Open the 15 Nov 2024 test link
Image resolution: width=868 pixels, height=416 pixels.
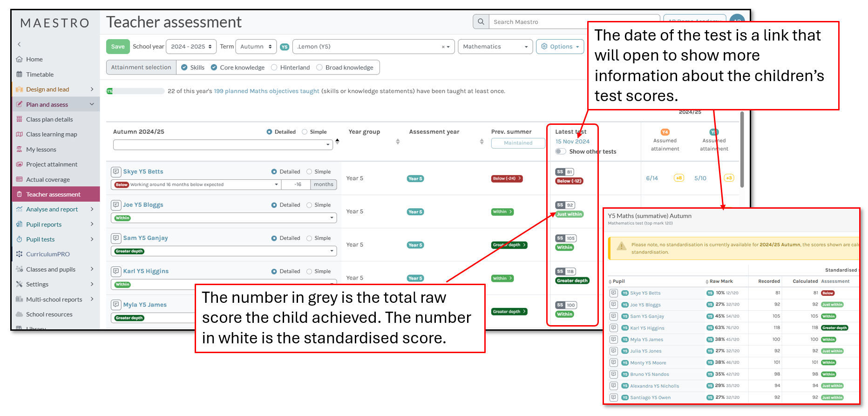tap(572, 142)
